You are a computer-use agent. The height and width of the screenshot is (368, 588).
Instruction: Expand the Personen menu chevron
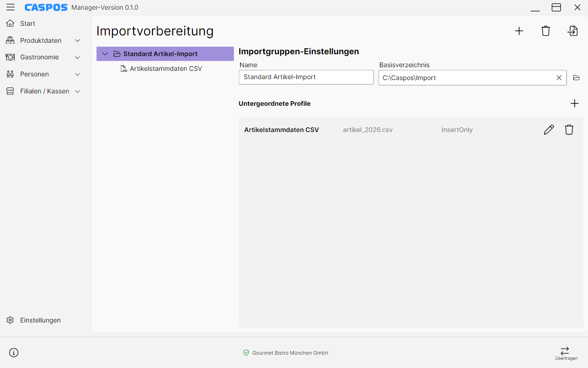click(78, 75)
